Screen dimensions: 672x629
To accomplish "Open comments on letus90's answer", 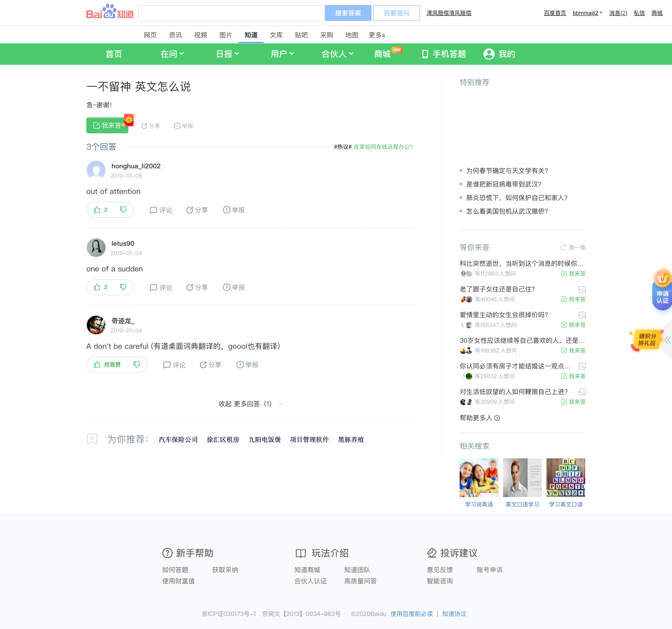I will (161, 287).
